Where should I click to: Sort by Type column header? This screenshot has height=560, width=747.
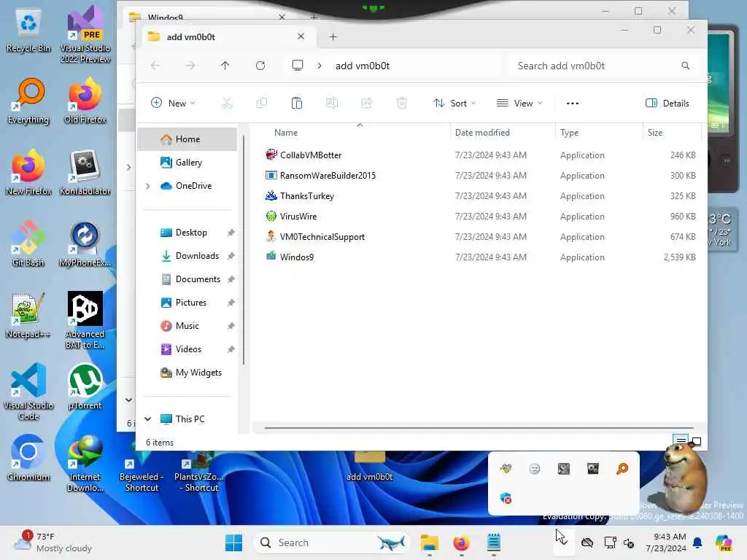pyautogui.click(x=569, y=133)
